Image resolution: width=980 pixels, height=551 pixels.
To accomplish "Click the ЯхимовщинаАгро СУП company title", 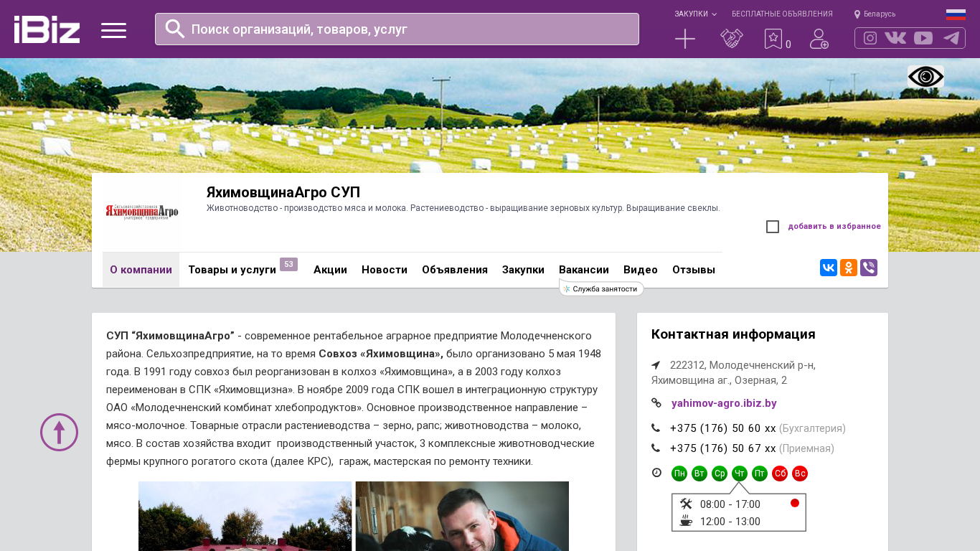I will point(283,192).
